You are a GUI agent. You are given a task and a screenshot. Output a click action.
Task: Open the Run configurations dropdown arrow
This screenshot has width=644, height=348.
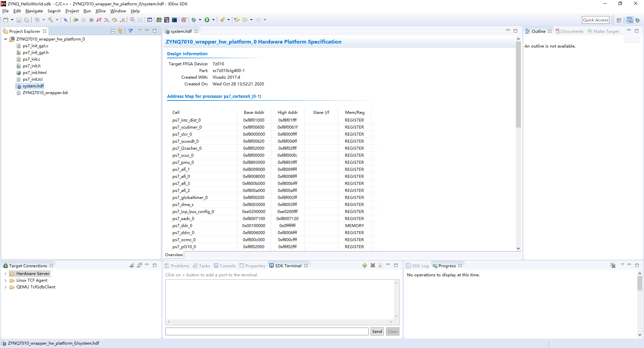[x=213, y=20]
